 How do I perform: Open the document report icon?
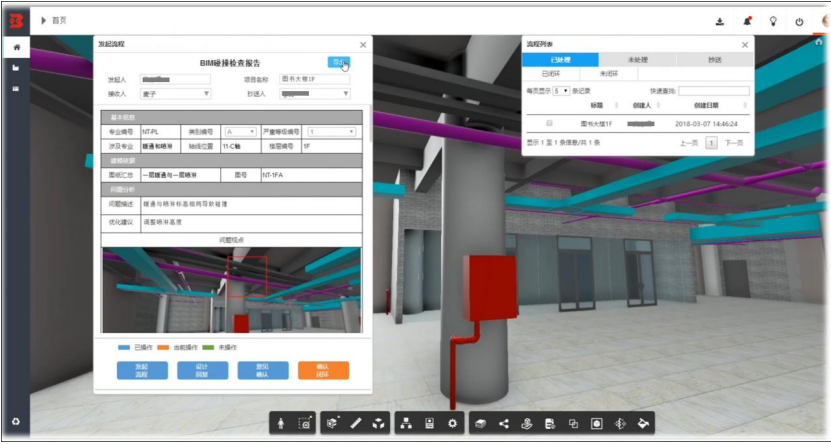coord(550,423)
